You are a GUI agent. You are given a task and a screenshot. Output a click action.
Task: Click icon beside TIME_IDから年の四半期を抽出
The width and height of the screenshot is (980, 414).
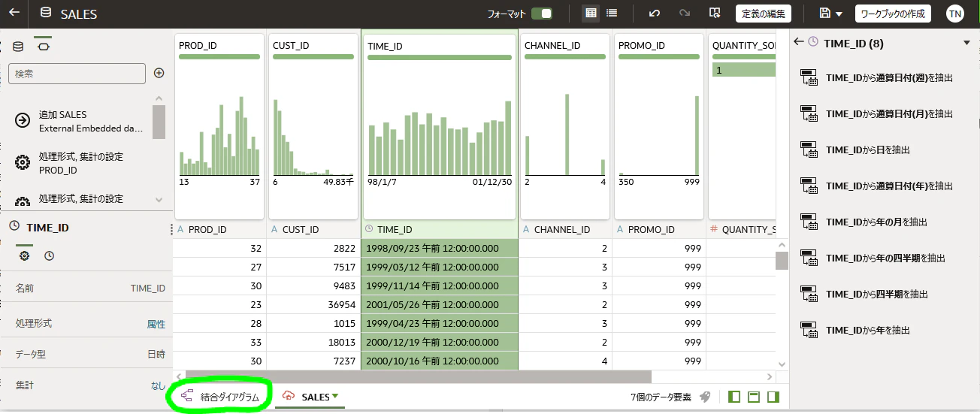[x=809, y=258]
